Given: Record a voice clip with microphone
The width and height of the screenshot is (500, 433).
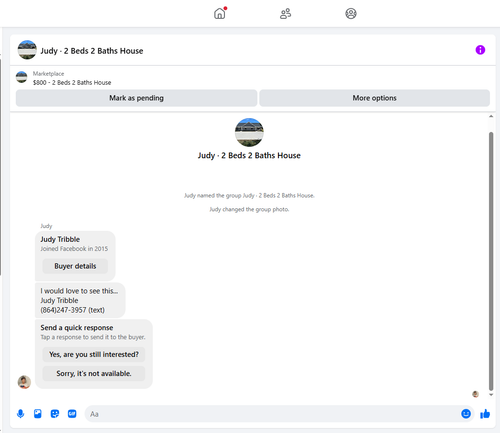Looking at the screenshot, I should (20, 414).
